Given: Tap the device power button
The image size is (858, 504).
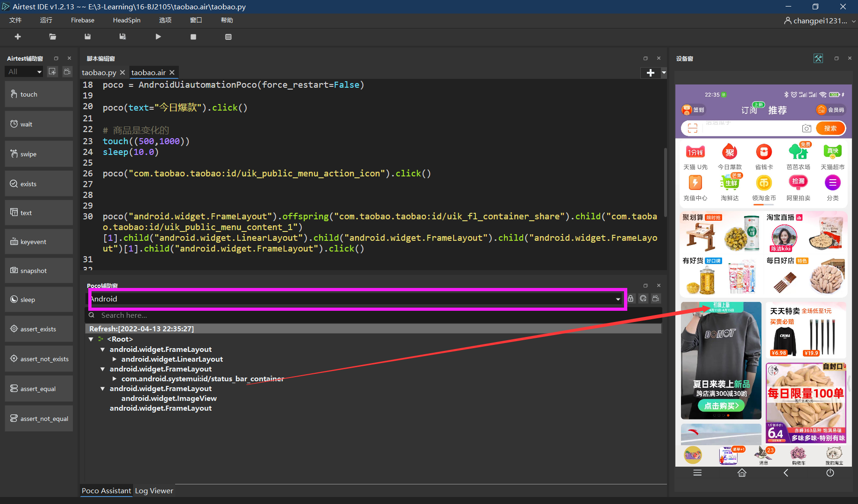Looking at the screenshot, I should tap(830, 473).
